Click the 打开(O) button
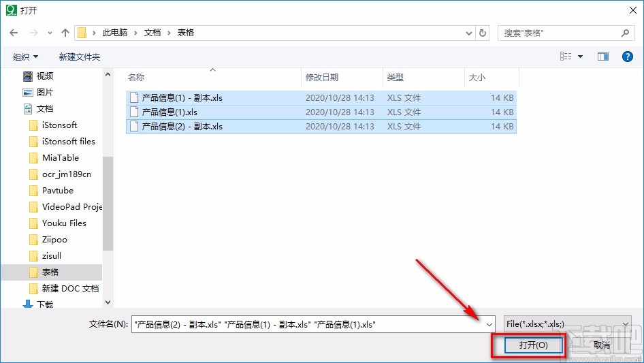The width and height of the screenshot is (644, 363). coord(533,345)
